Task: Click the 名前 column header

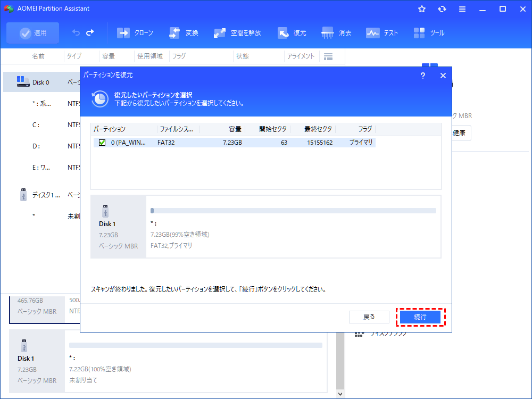Action: [x=38, y=56]
